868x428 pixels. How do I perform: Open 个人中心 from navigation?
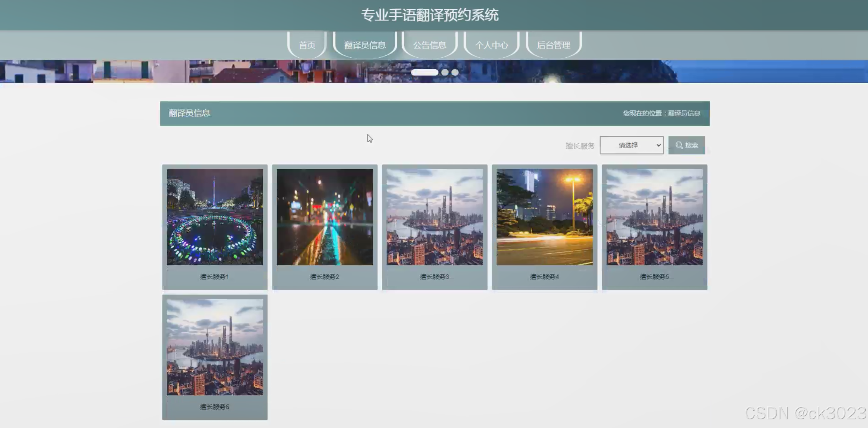[x=491, y=45]
